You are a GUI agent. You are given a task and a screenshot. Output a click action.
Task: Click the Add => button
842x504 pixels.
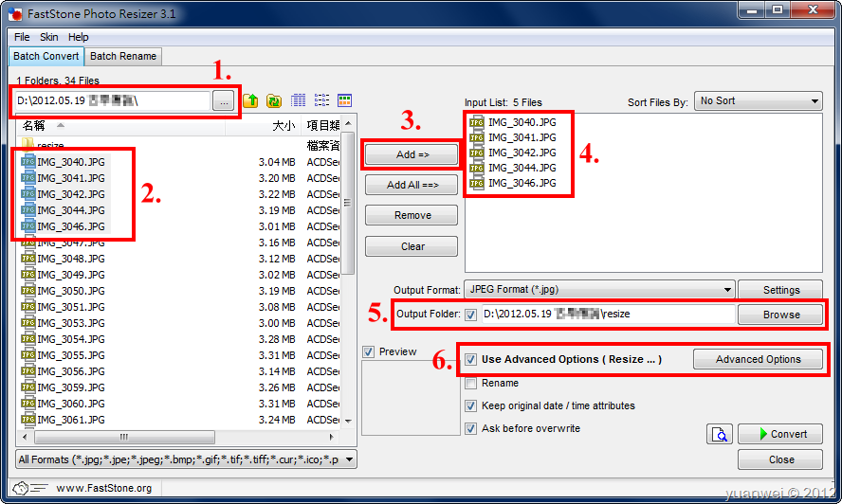point(412,154)
